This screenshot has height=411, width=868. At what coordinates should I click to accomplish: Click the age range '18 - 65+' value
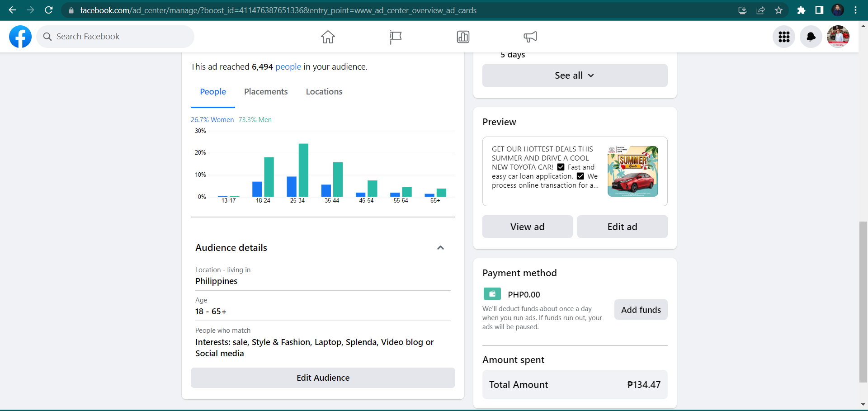(x=211, y=312)
